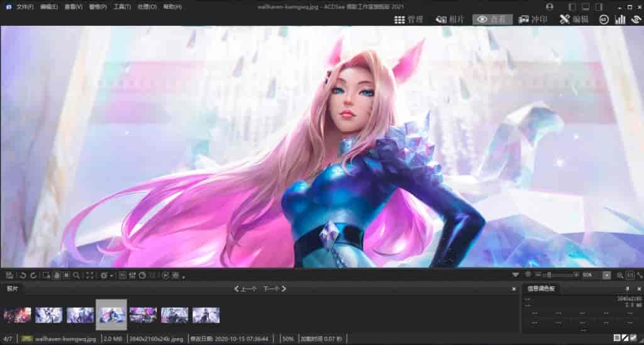Toggle actual size view icon near zoom
The image size is (644, 345).
(630, 275)
